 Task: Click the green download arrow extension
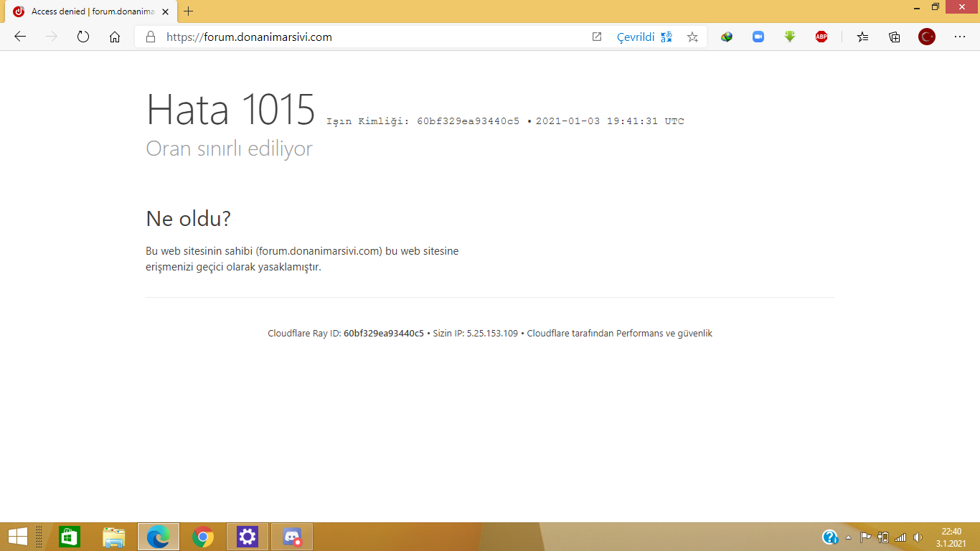tap(790, 37)
